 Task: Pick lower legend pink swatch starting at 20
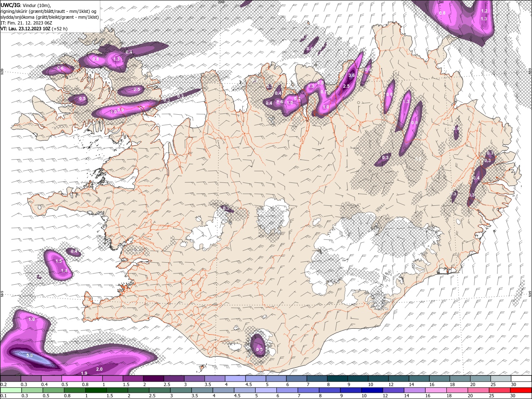click(478, 390)
